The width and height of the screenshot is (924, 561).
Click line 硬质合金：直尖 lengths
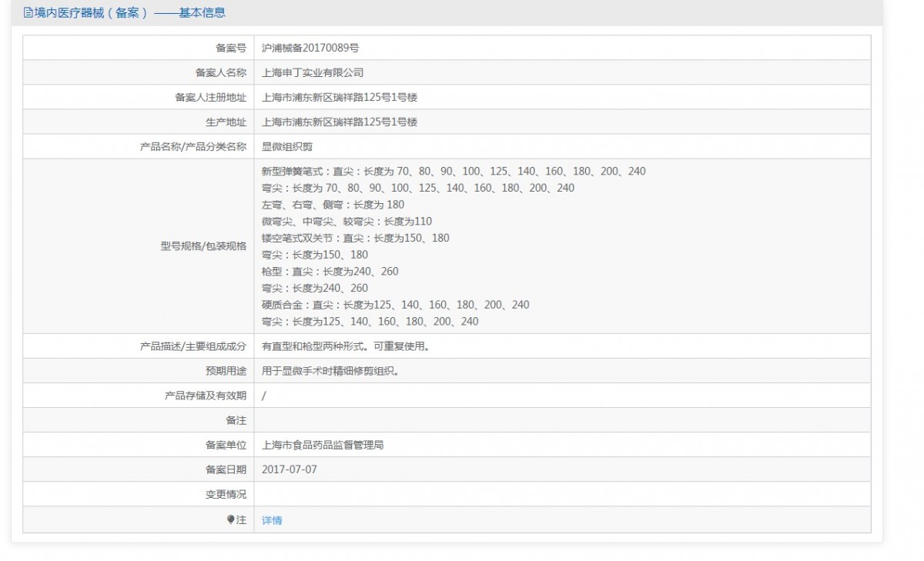tap(396, 305)
